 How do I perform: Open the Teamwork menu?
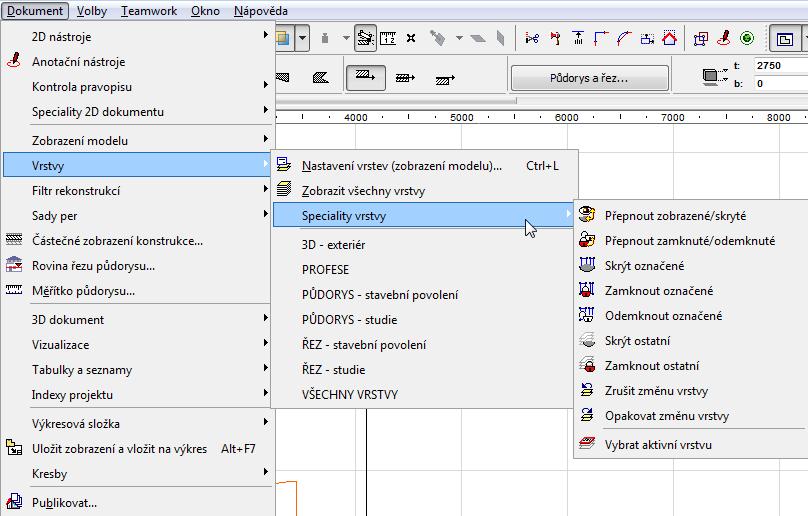click(x=149, y=10)
